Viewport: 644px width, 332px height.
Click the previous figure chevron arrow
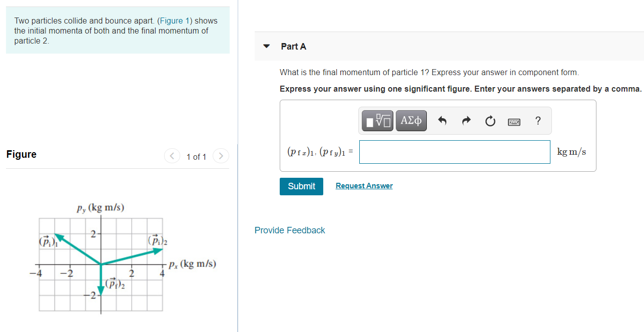pos(172,156)
